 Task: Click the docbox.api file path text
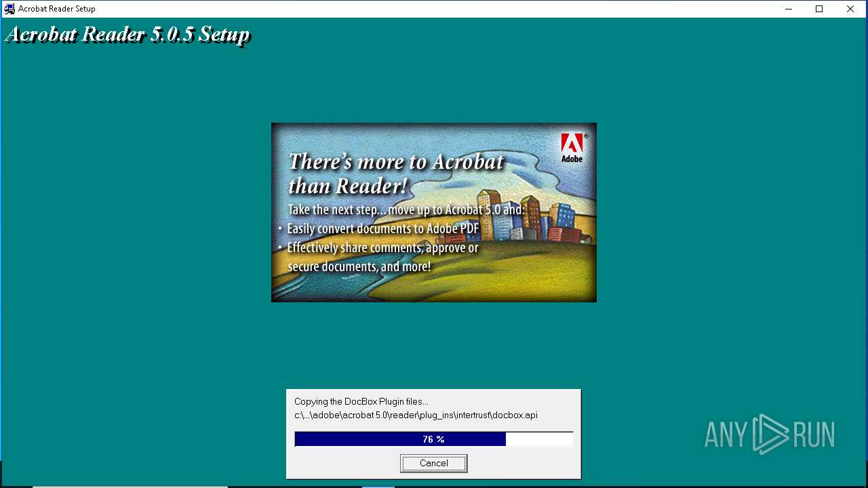click(416, 415)
